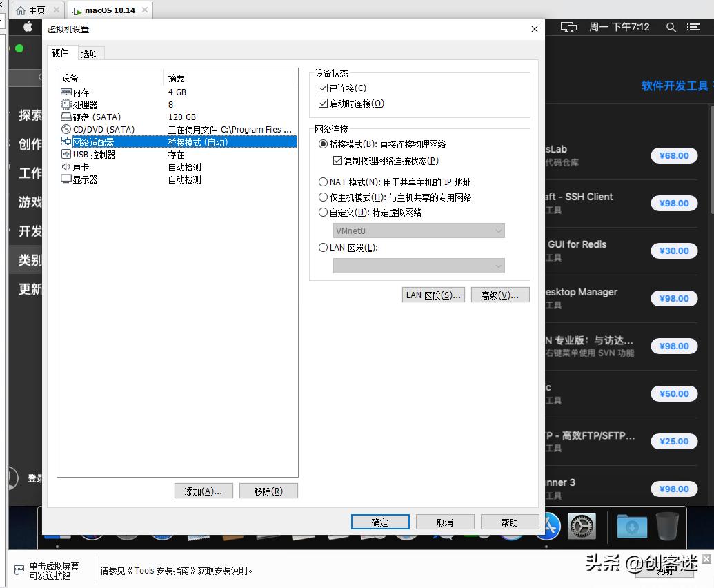Click the screen sharing icon in menu bar
The image size is (714, 588).
(568, 27)
